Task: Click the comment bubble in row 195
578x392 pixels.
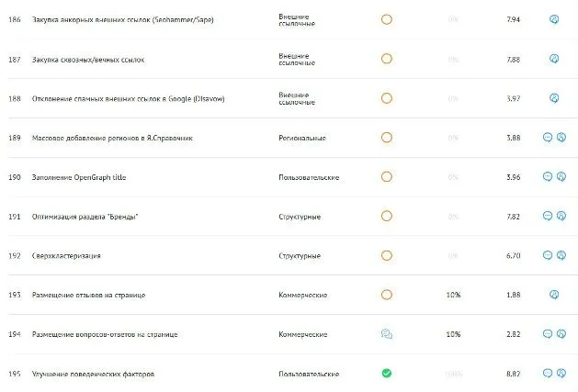Action: [x=548, y=374]
